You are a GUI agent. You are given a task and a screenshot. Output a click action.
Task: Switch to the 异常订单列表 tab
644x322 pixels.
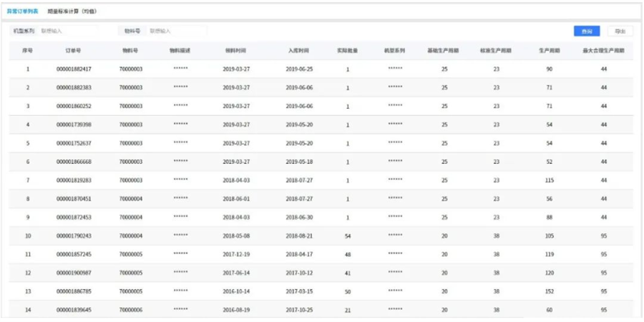click(x=23, y=11)
